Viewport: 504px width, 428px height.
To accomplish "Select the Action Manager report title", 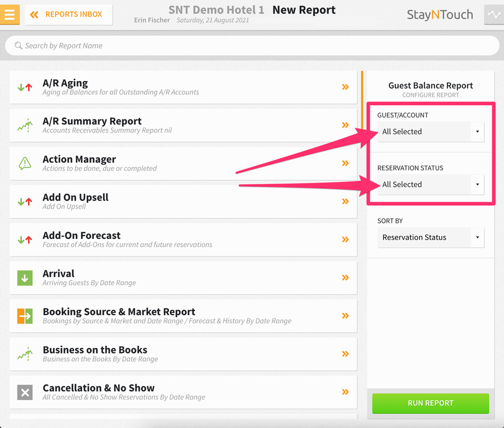I will (79, 159).
